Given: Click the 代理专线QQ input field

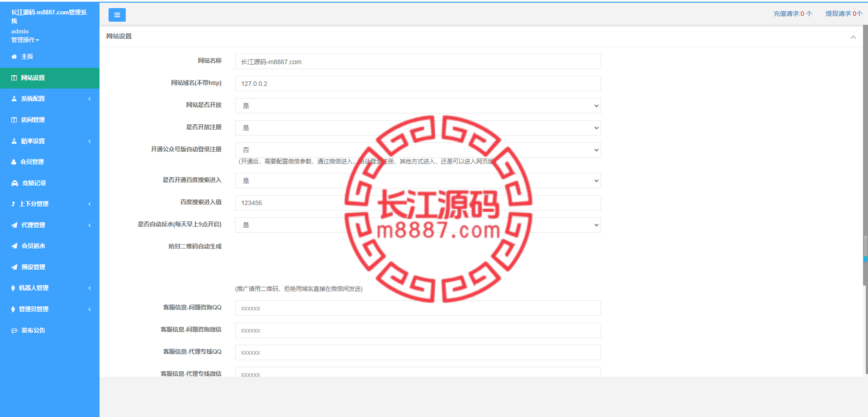Looking at the screenshot, I should (418, 352).
